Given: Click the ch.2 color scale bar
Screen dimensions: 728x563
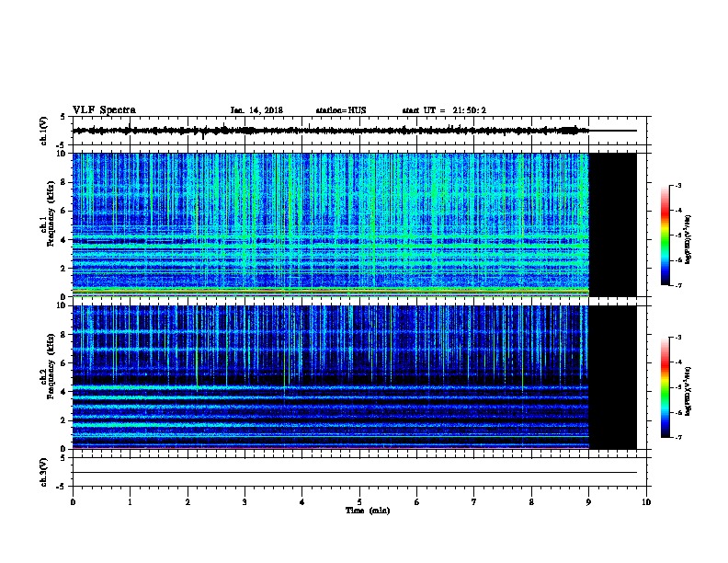Looking at the screenshot, I should (665, 387).
